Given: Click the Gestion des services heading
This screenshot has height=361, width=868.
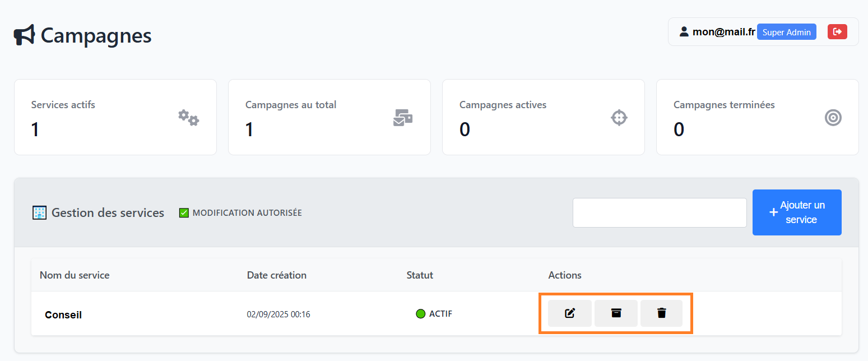Looking at the screenshot, I should pos(108,213).
